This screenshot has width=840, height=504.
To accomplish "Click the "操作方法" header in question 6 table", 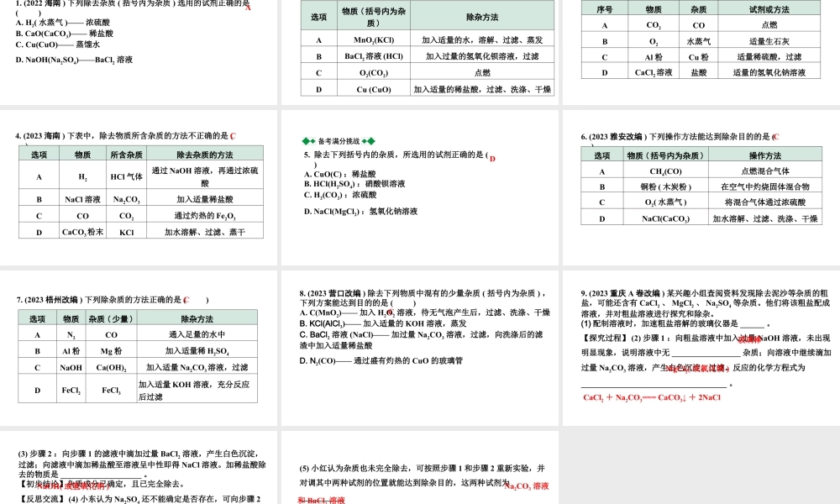I will pos(764,154).
